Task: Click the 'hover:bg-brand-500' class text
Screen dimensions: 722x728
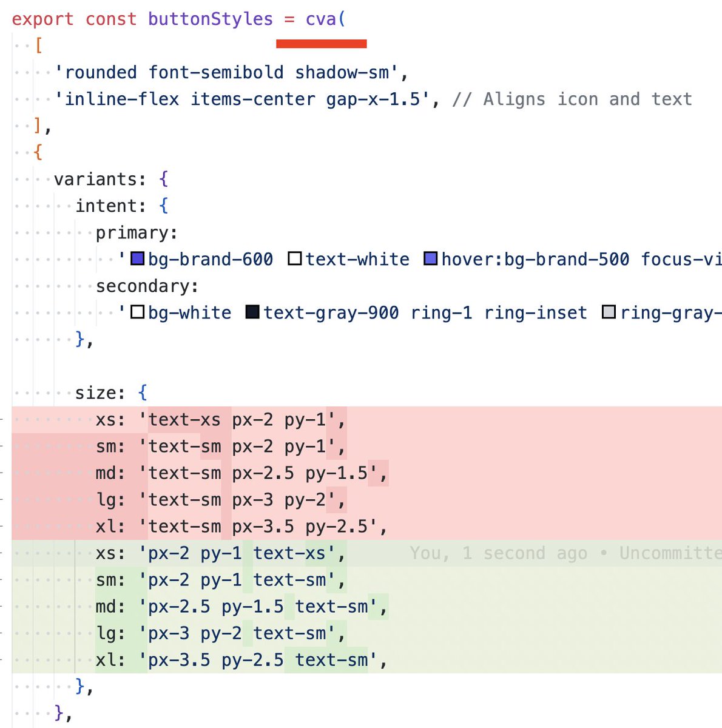Action: pyautogui.click(x=536, y=259)
